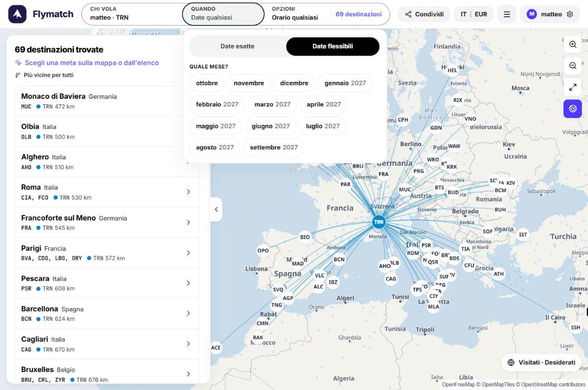Choose the month marzo 2027
Viewport: 588px width, 390px height.
(272, 104)
